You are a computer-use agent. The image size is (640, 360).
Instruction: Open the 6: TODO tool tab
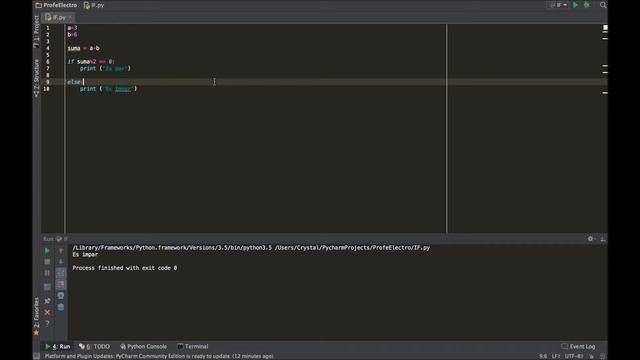94,346
